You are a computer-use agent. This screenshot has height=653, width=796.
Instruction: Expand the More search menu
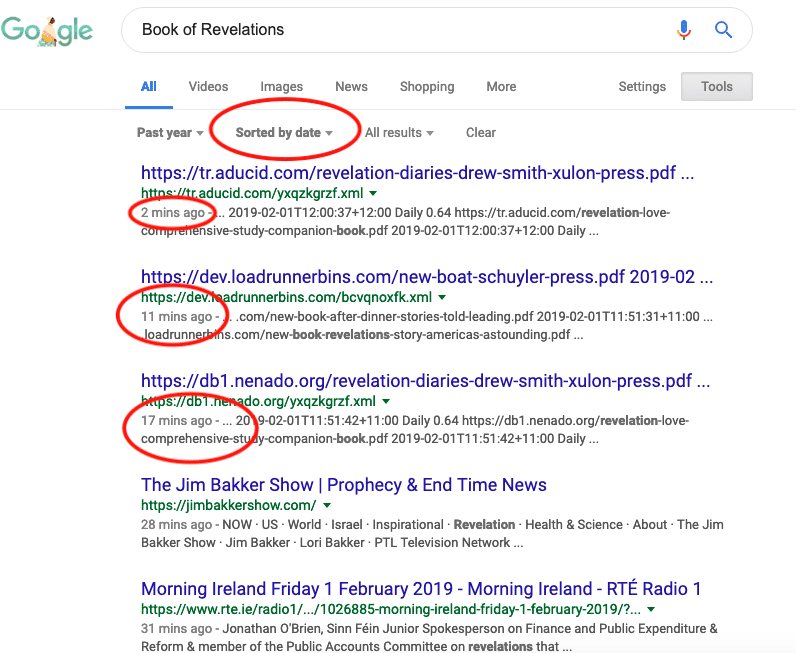point(501,87)
